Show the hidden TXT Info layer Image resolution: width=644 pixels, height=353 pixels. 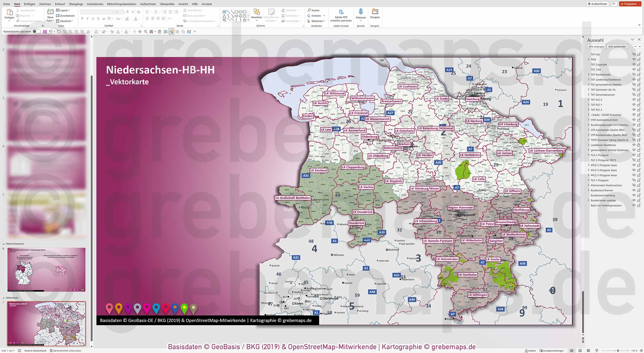(634, 54)
